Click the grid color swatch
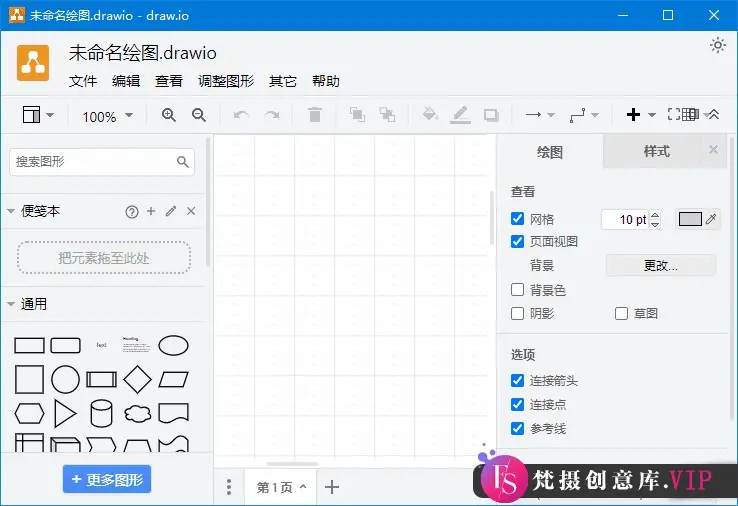Image resolution: width=738 pixels, height=506 pixels. 690,219
